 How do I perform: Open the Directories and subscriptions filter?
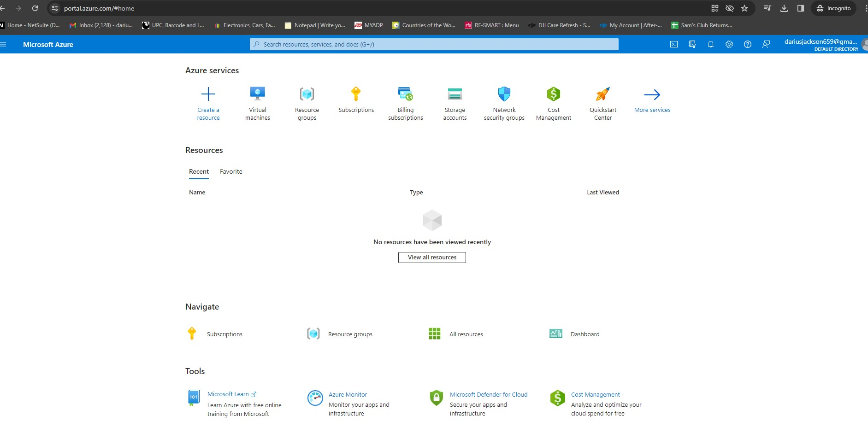coord(692,44)
